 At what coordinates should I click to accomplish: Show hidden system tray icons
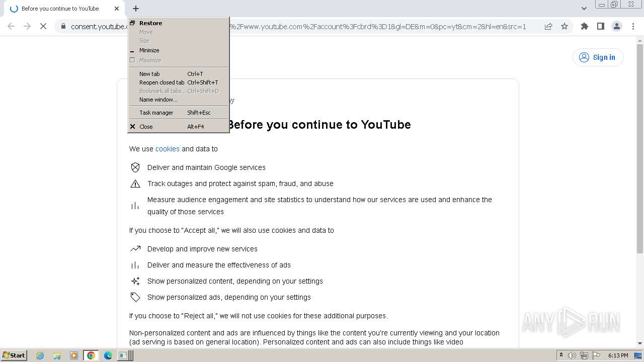coord(561,355)
